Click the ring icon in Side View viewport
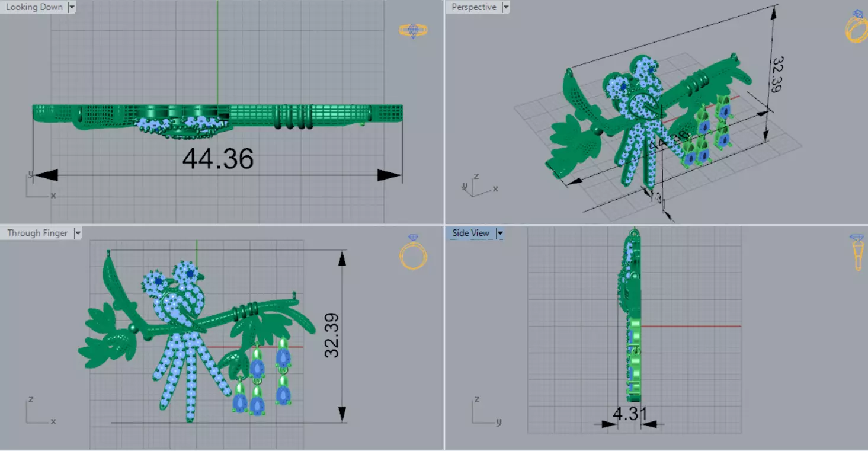The height and width of the screenshot is (451, 868). pos(857,252)
